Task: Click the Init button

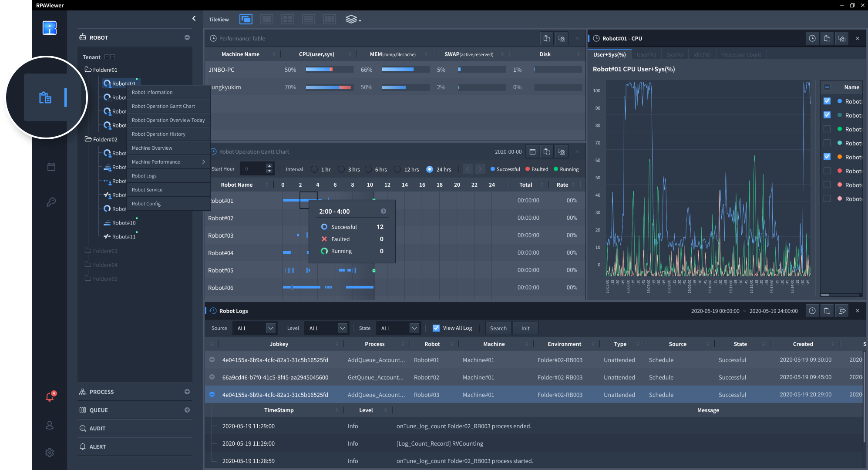Action: [x=525, y=328]
